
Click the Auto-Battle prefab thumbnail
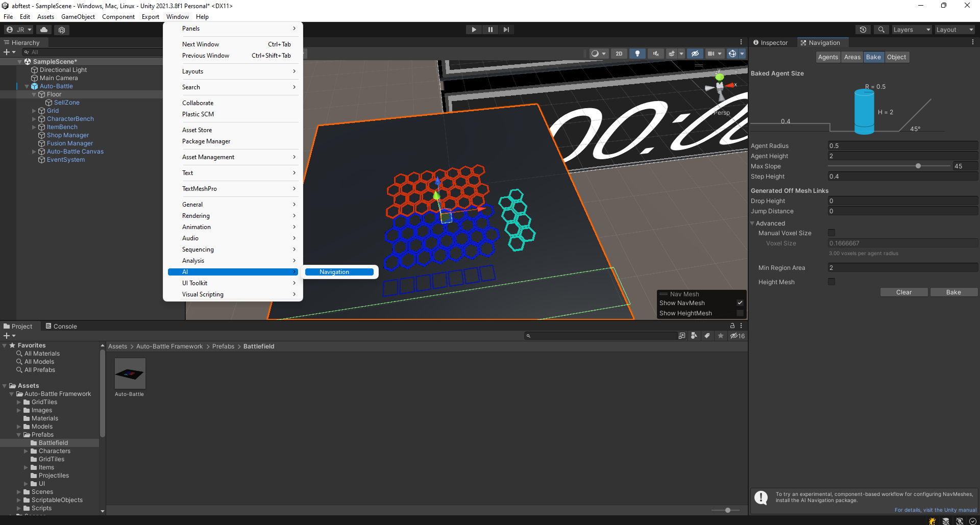coord(130,373)
